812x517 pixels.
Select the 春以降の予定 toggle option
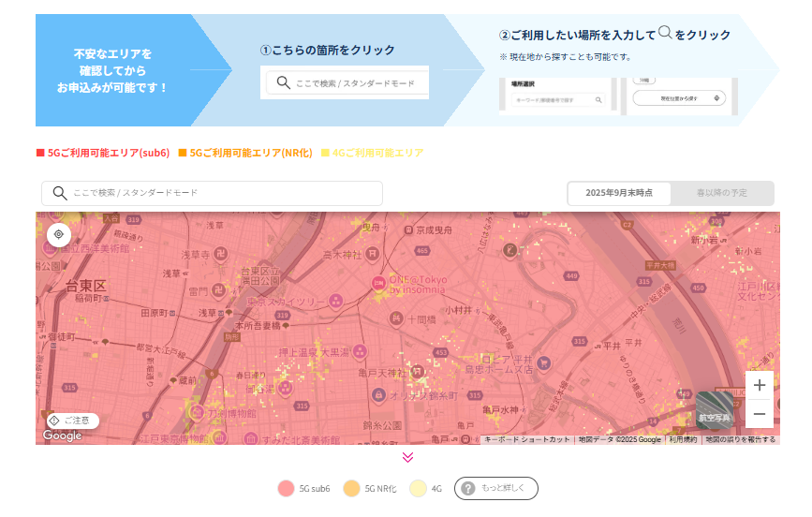(721, 193)
